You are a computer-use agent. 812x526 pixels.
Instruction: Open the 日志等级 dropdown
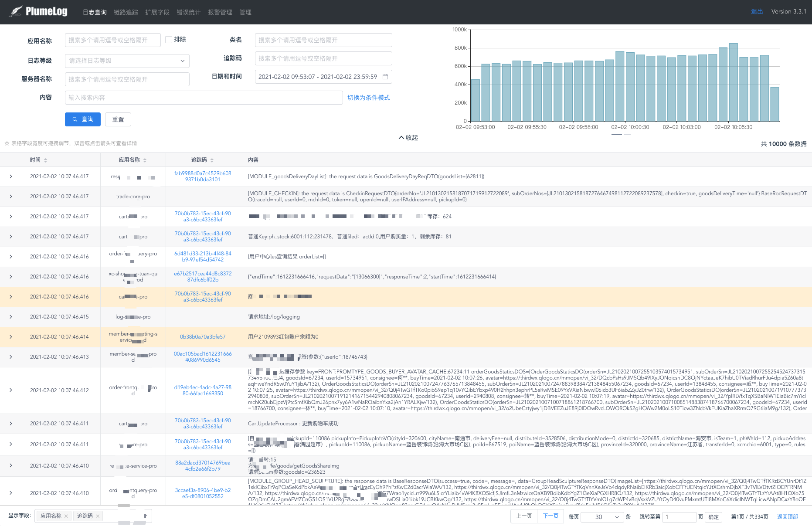[x=127, y=61]
